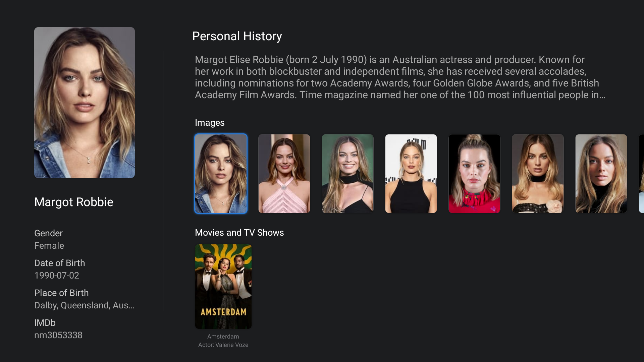Click the Movies and TV Shows heading
The width and height of the screenshot is (644, 362).
coord(239,233)
